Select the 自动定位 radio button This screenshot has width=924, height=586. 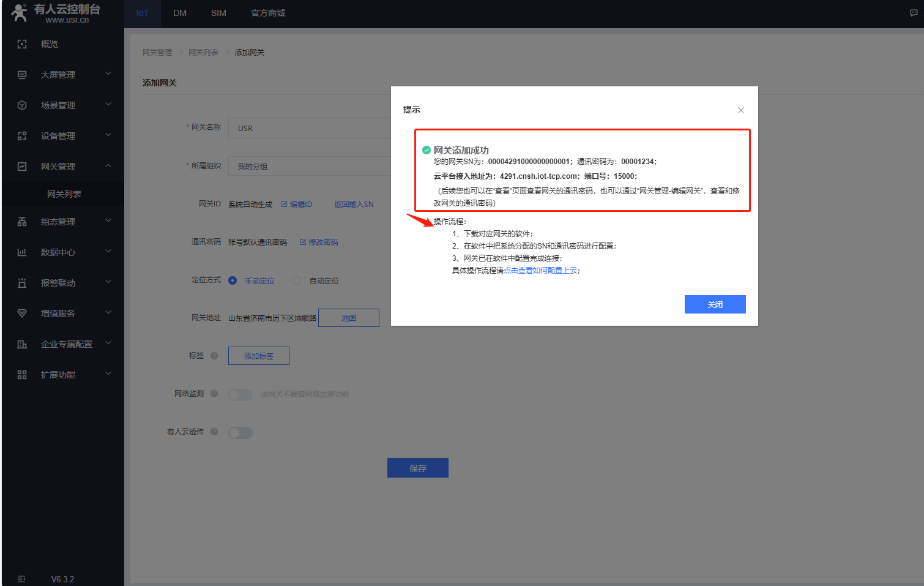click(x=297, y=280)
